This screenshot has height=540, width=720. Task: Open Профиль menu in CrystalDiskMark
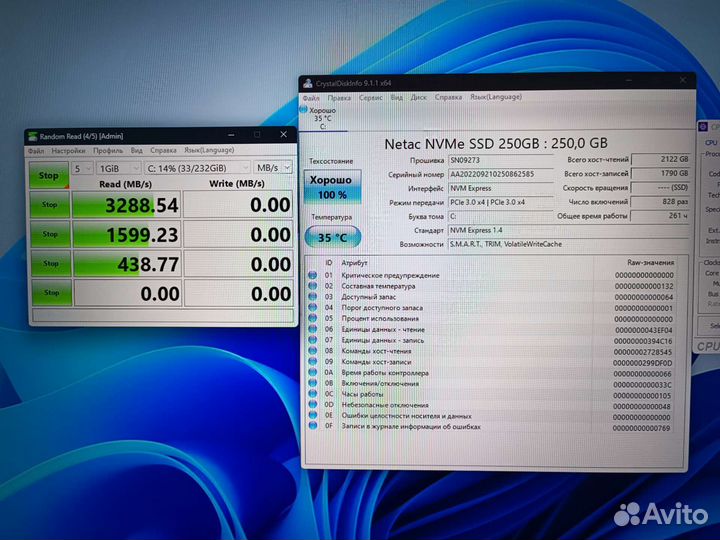108,150
